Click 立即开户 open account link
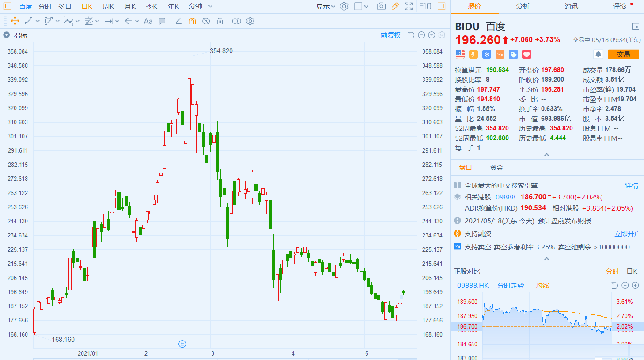The image size is (644, 360). pos(627,234)
